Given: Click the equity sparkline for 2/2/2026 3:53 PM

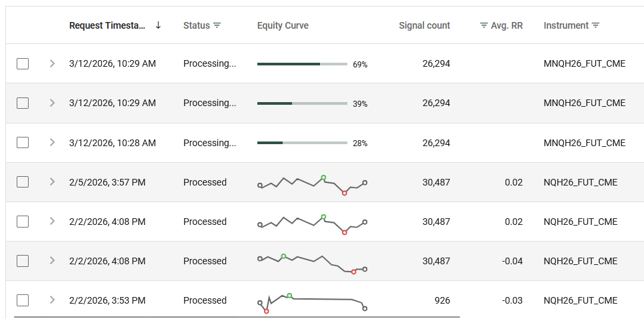Looking at the screenshot, I should [312, 302].
